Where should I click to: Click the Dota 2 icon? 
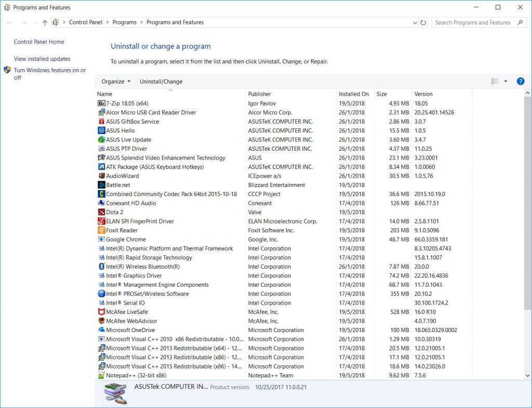coord(101,212)
